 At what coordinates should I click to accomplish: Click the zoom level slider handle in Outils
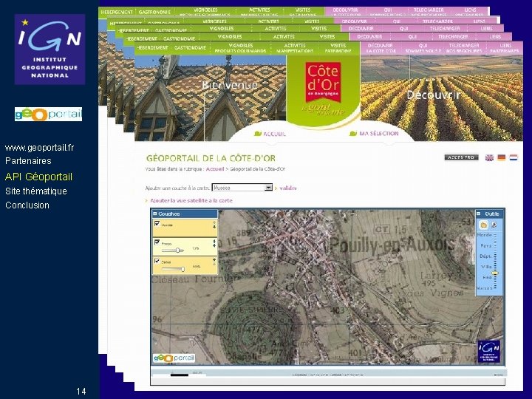495,273
